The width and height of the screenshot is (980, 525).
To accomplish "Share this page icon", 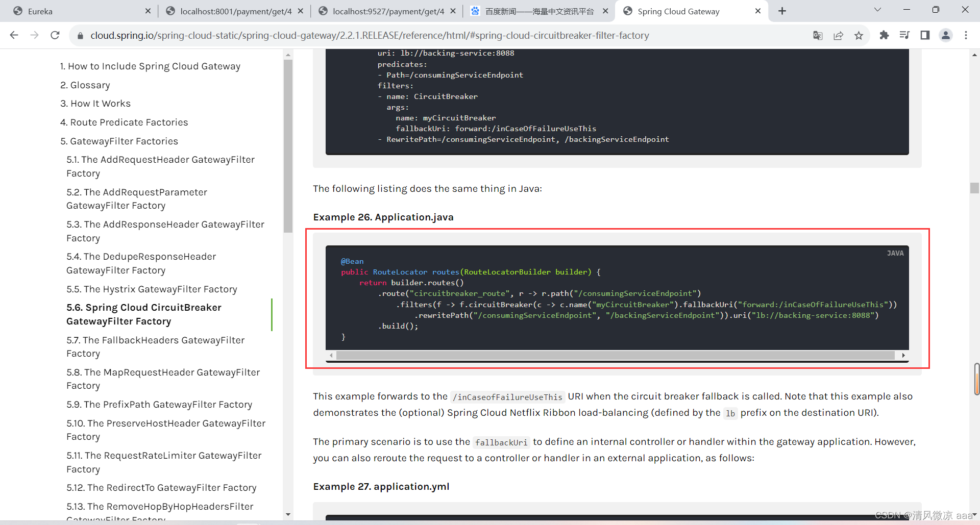I will [838, 35].
